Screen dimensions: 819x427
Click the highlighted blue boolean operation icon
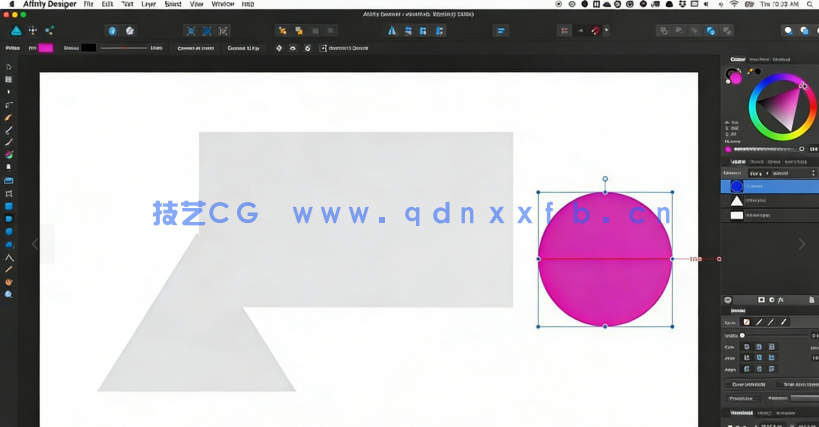tap(710, 31)
